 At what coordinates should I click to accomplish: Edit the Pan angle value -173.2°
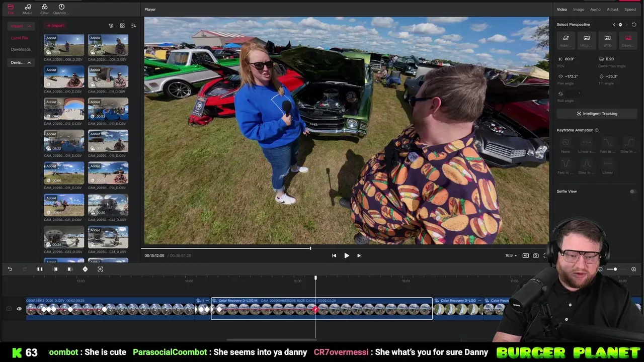tap(572, 76)
